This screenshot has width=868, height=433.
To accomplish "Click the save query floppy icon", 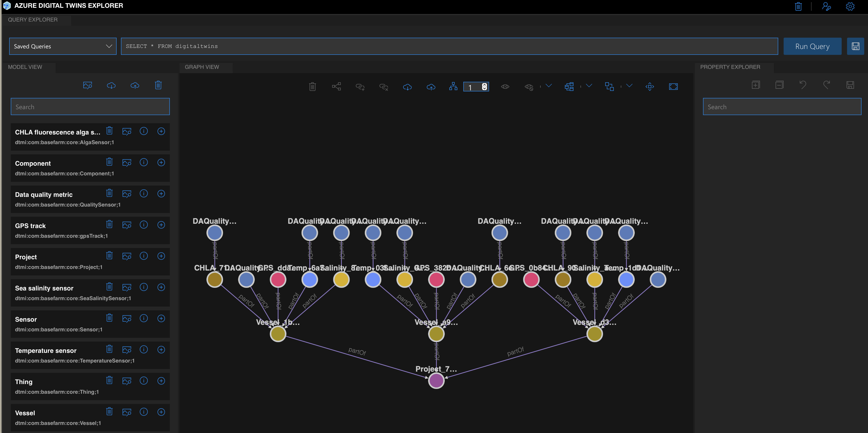I will coord(855,46).
